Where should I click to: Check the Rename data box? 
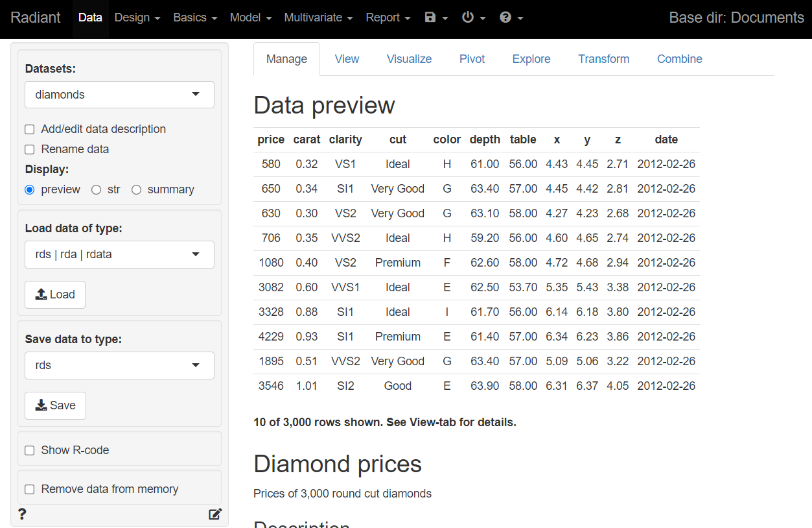(30, 150)
